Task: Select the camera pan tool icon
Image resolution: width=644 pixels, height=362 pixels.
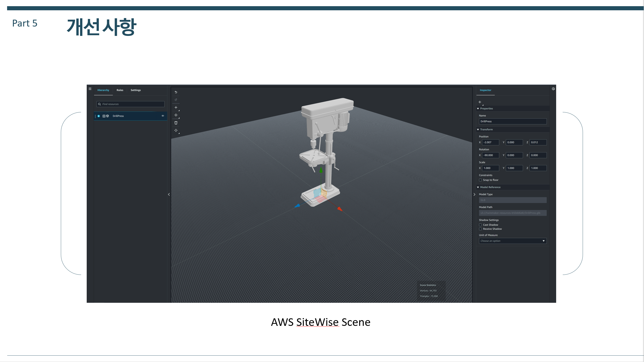Action: (176, 130)
